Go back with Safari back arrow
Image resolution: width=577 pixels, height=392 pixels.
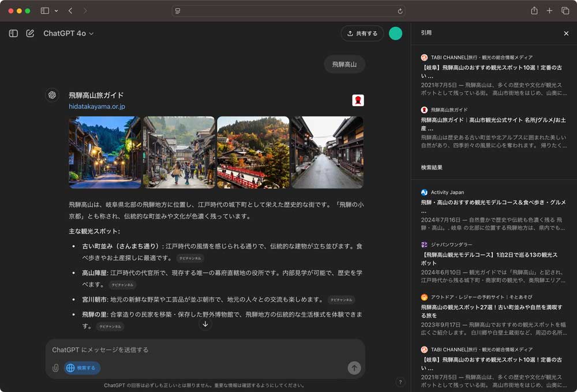pyautogui.click(x=70, y=10)
